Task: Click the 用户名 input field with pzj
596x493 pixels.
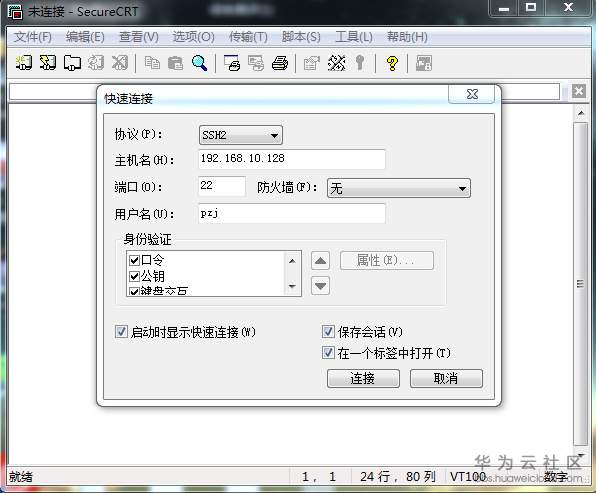Action: click(292, 213)
